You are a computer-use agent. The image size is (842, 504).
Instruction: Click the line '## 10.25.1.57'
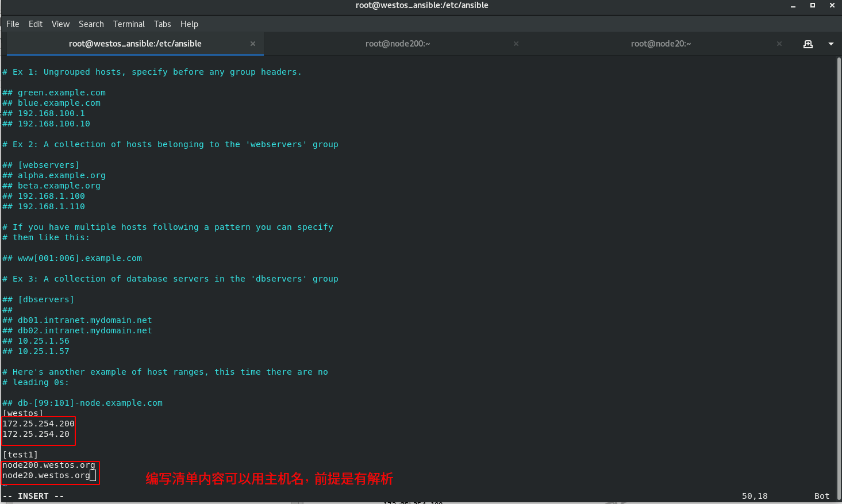36,351
